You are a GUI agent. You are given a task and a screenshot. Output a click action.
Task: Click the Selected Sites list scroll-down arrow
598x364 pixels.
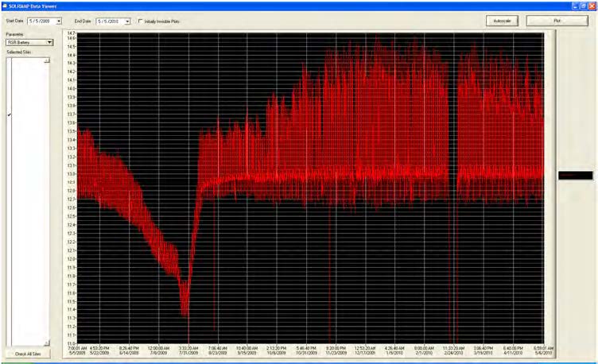[x=47, y=343]
